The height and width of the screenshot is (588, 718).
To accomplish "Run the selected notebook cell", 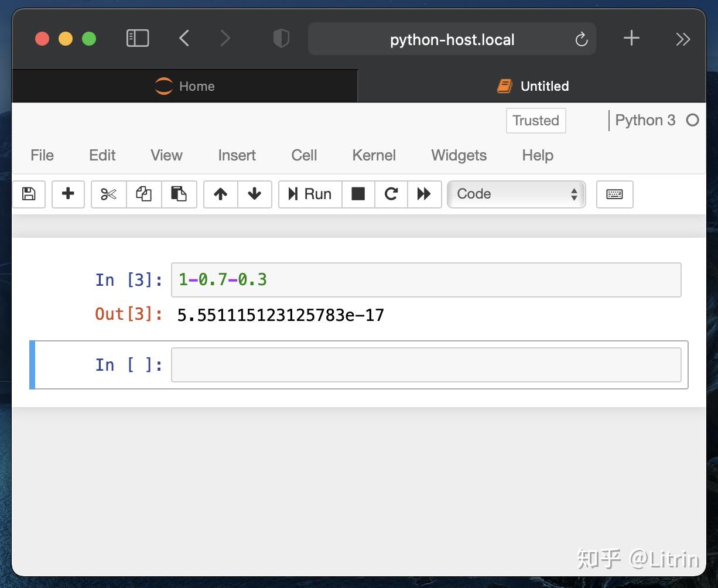I will [x=310, y=194].
